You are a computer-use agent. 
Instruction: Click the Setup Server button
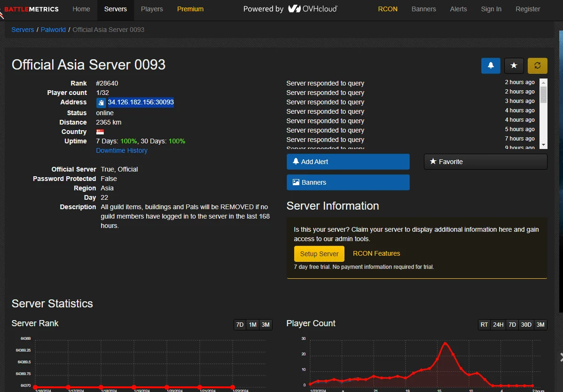tap(319, 254)
